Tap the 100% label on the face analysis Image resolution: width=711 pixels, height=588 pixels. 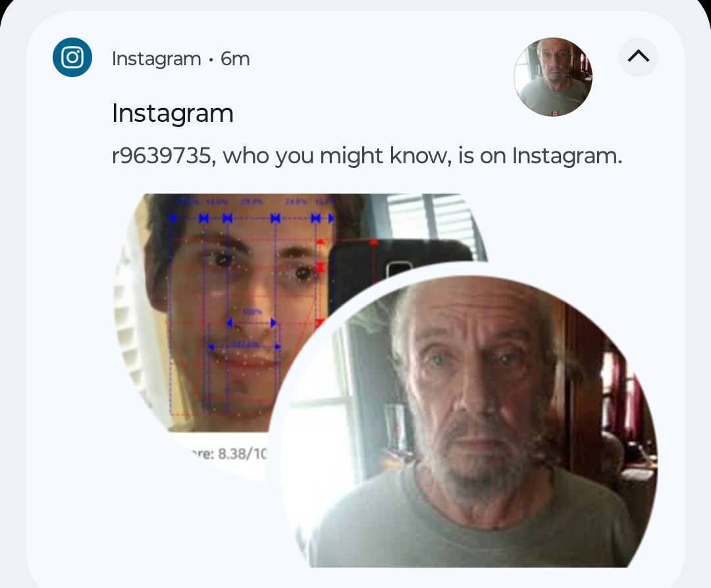(x=252, y=312)
